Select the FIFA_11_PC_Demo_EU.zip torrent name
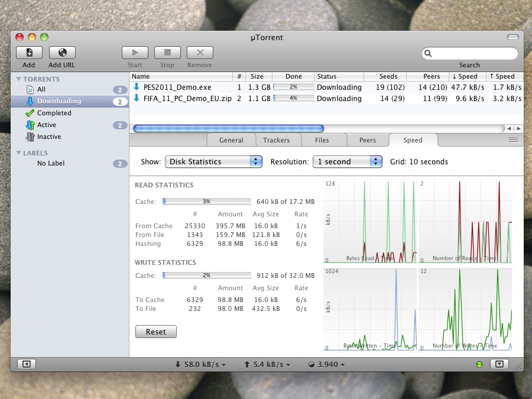This screenshot has width=532, height=399. [187, 98]
